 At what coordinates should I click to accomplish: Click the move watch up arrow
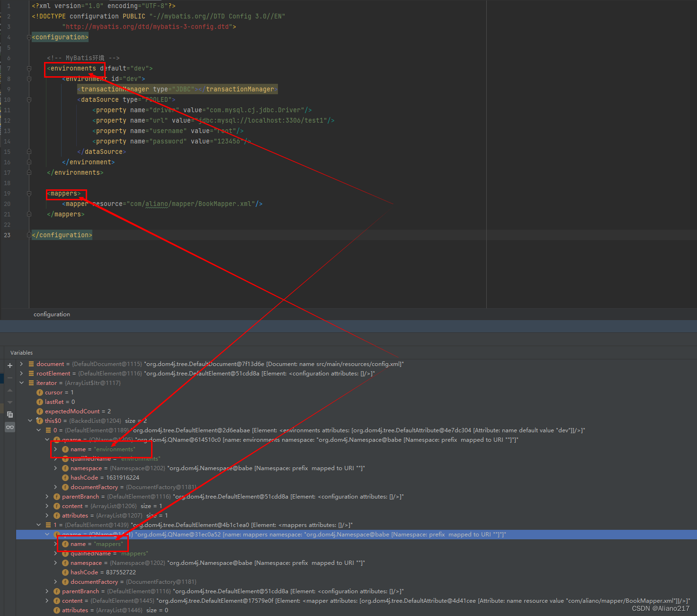tap(10, 390)
